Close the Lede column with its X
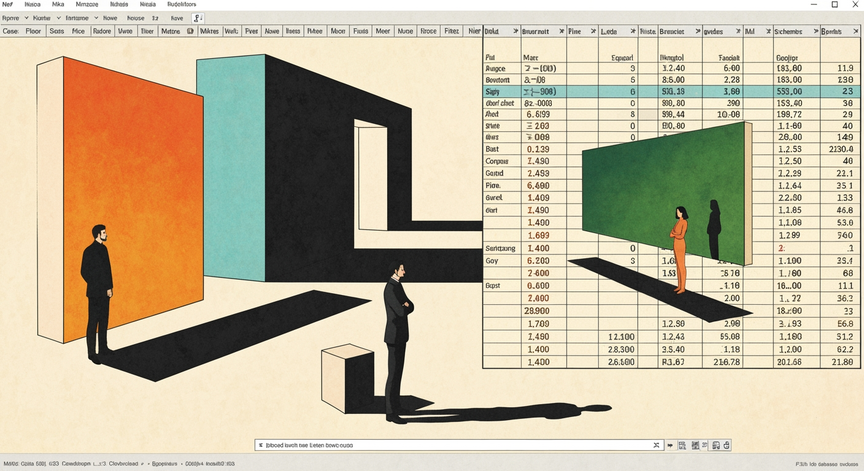The image size is (864, 471). [633, 31]
